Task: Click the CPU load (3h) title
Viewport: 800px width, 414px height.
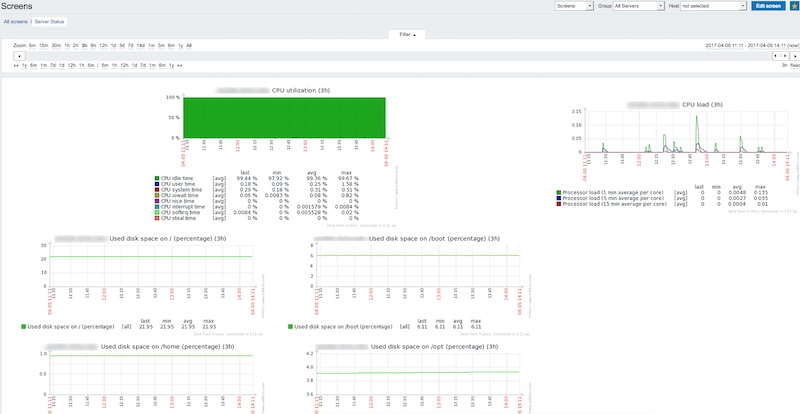Action: pos(702,105)
